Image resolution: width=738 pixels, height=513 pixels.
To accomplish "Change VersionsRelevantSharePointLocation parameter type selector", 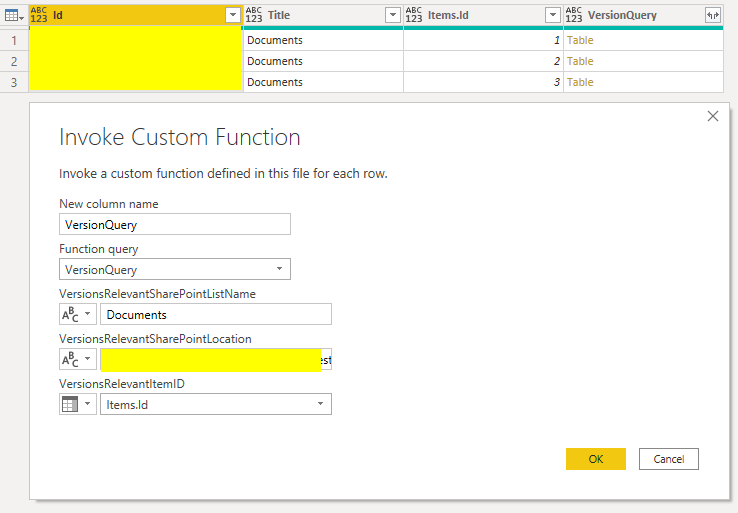I will [78, 359].
